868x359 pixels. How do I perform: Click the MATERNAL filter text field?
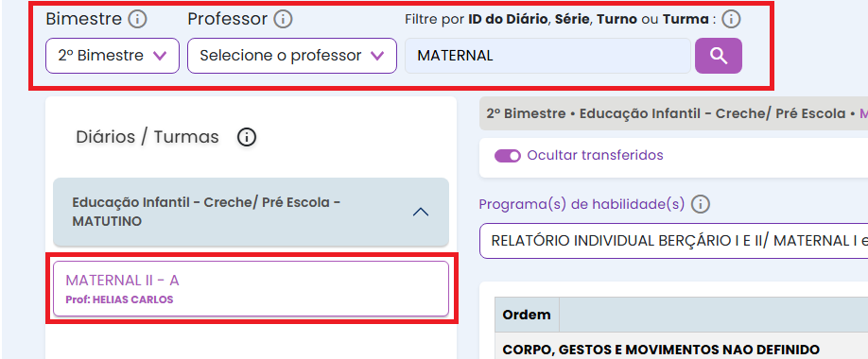(547, 56)
